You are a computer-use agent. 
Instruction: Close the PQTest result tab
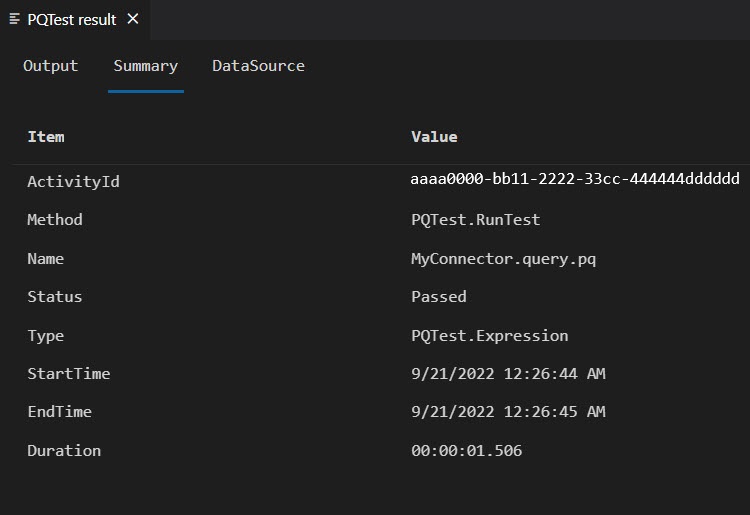click(x=133, y=19)
